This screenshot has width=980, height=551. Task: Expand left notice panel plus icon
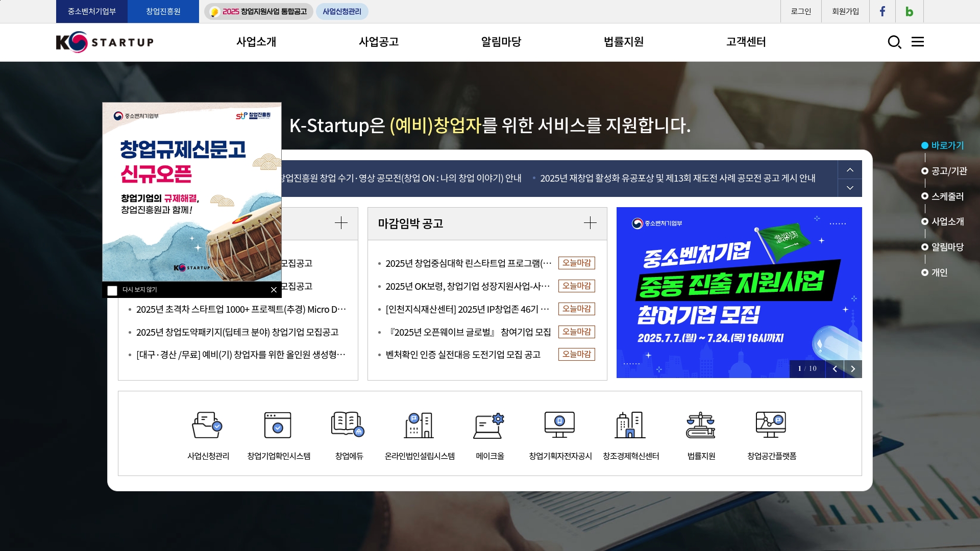[341, 223]
